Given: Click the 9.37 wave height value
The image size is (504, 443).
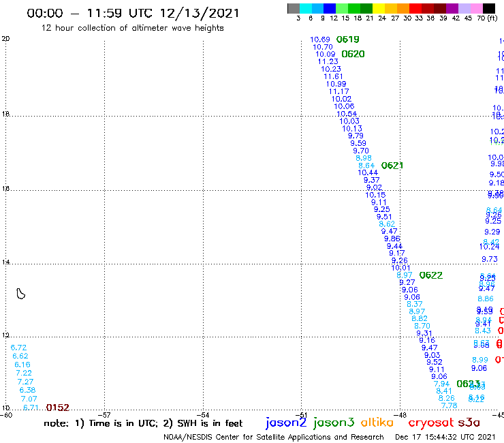Looking at the screenshot, I should (372, 180).
